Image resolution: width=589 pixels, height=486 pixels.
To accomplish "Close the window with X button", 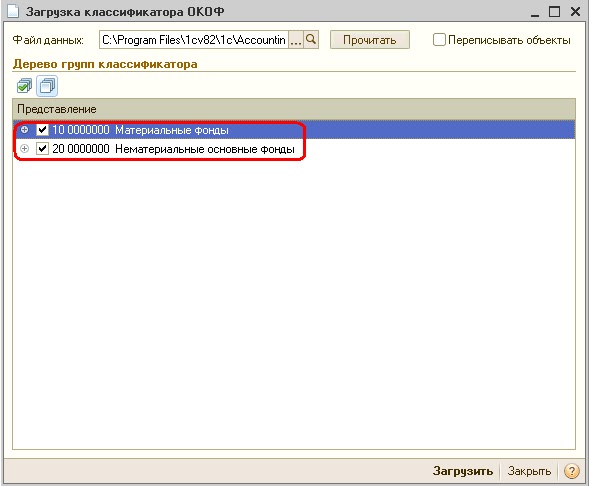I will (x=575, y=11).
